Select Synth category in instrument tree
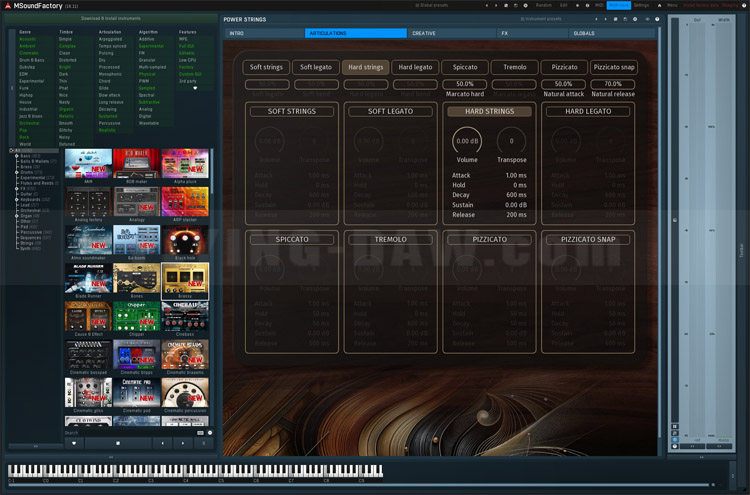 click(30, 248)
